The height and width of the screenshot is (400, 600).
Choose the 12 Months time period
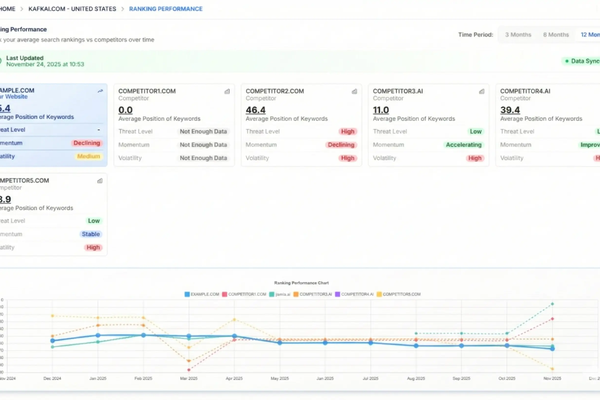pyautogui.click(x=590, y=34)
